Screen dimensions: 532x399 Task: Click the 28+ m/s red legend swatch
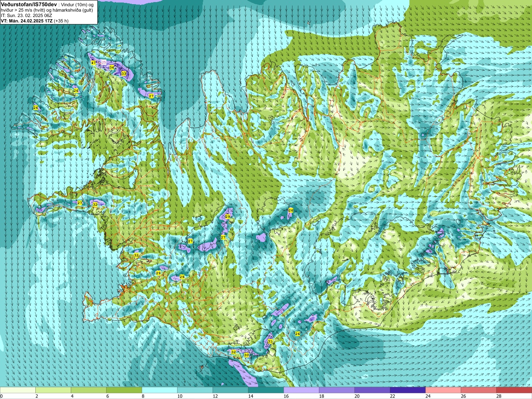514,390
